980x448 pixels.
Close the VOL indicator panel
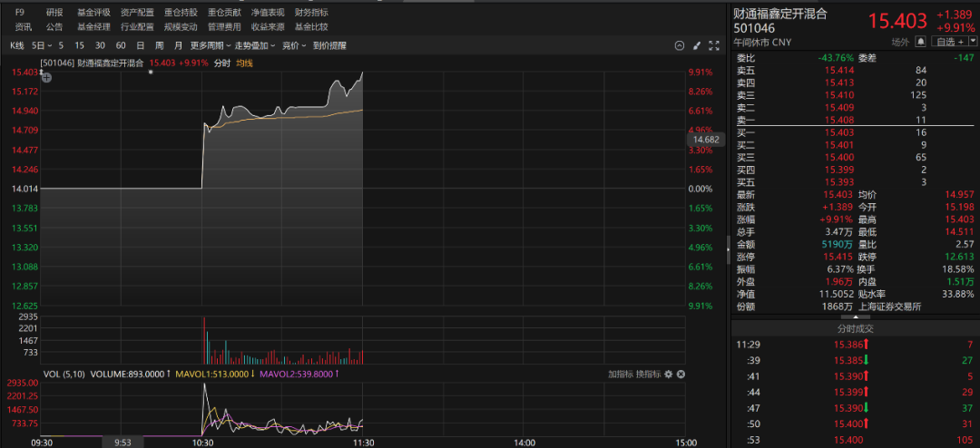(x=681, y=375)
